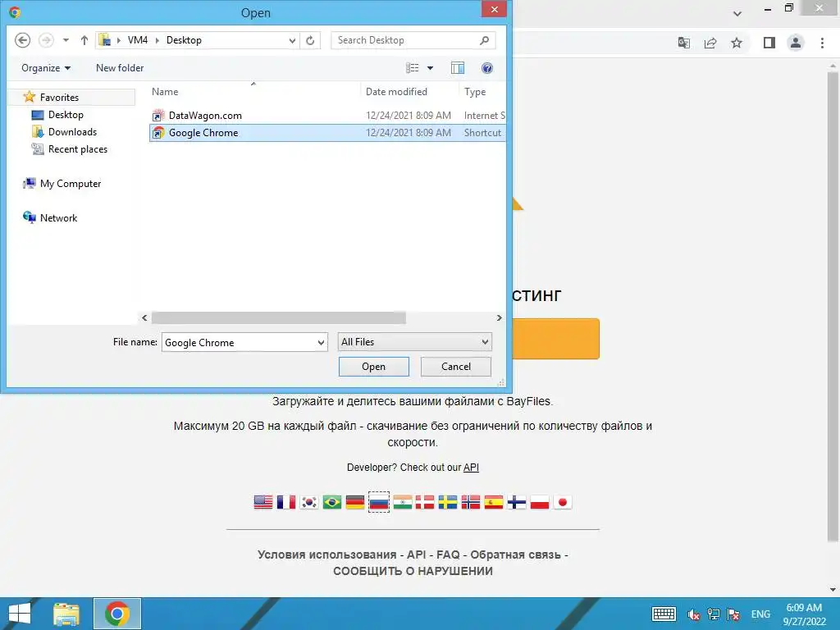Click Chrome share page icon
The width and height of the screenshot is (840, 630).
click(710, 43)
